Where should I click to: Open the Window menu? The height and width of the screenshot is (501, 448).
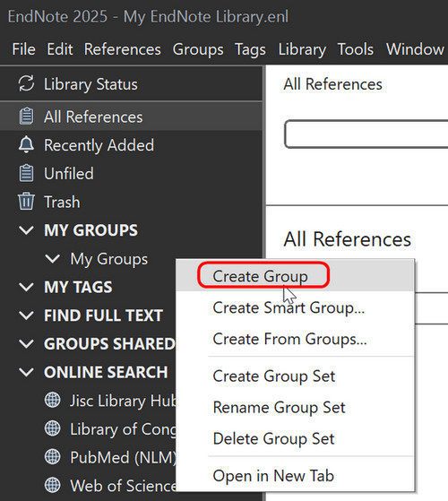tap(415, 49)
